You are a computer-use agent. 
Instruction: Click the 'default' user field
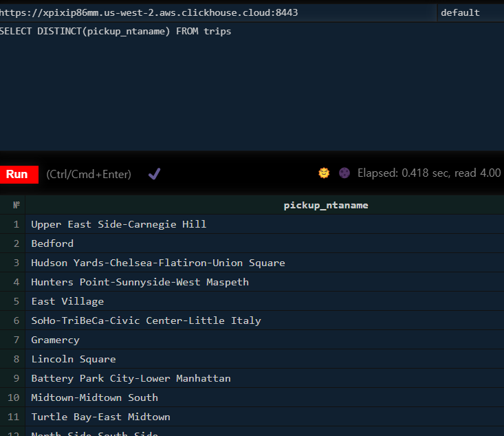pos(471,13)
